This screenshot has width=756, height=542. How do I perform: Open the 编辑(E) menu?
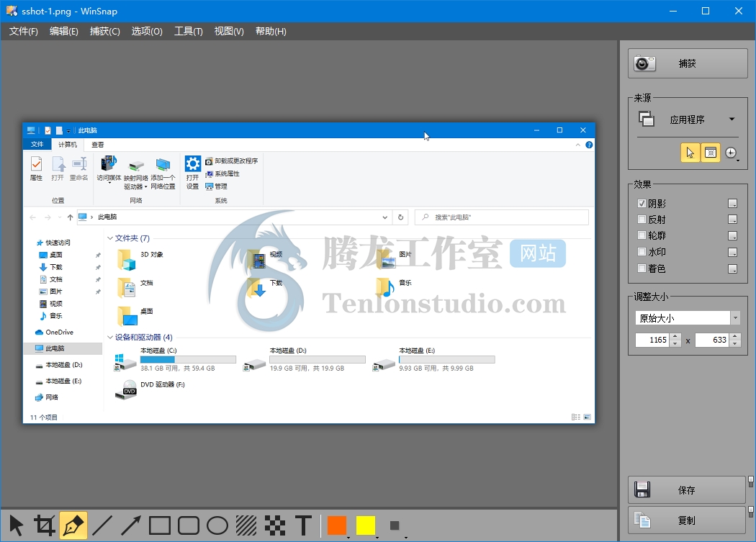pos(63,32)
